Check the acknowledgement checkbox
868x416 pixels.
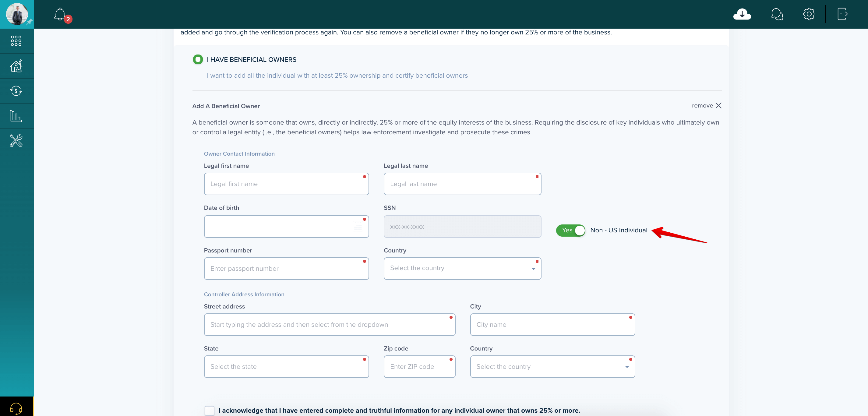(x=209, y=410)
